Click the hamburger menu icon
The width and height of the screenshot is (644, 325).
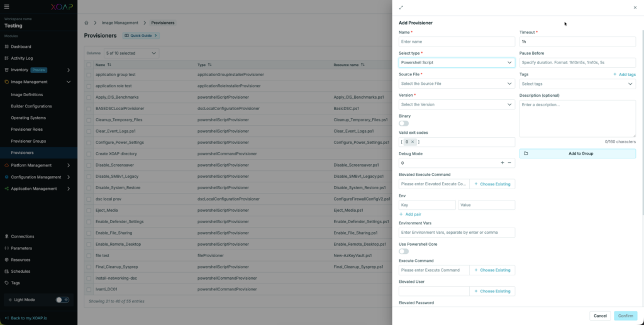pos(7,7)
